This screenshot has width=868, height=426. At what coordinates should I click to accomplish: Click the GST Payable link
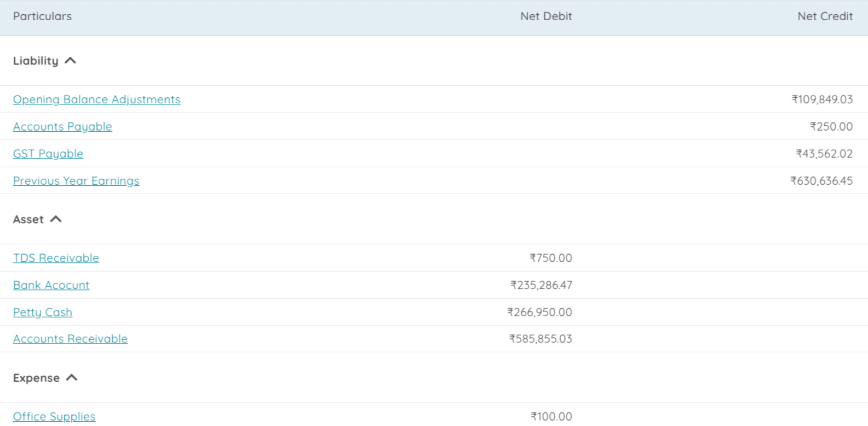click(48, 154)
